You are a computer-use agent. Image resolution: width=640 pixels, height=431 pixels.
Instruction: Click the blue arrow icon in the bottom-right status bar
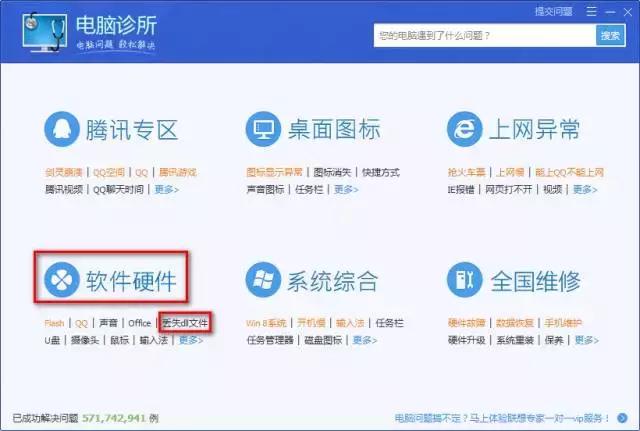pyautogui.click(x=622, y=418)
